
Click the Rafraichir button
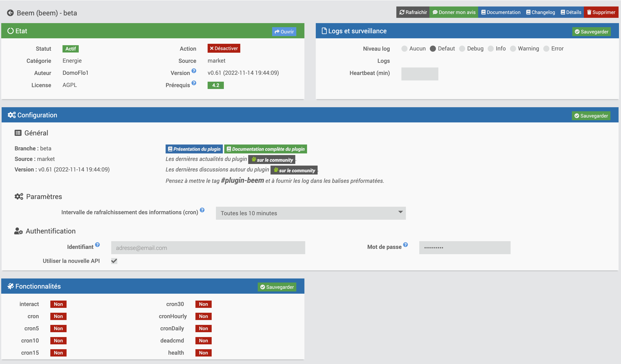pos(413,12)
